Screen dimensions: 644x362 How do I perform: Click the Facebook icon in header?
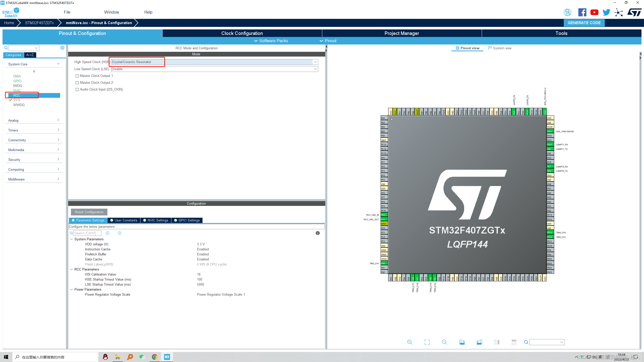pos(582,12)
